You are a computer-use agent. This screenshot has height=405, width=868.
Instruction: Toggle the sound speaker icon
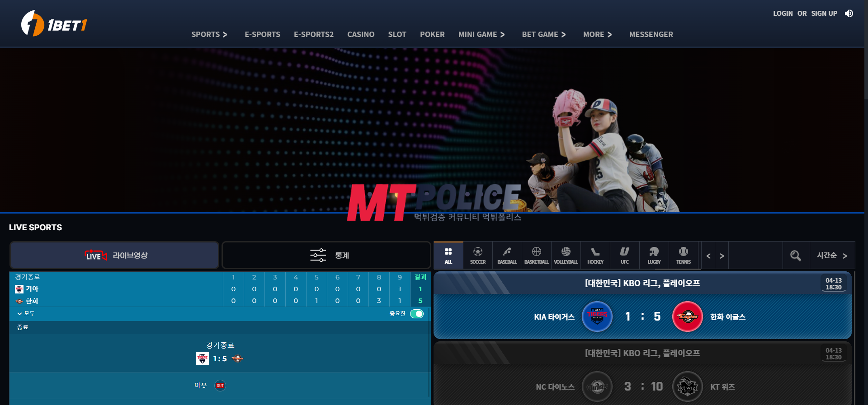(849, 13)
